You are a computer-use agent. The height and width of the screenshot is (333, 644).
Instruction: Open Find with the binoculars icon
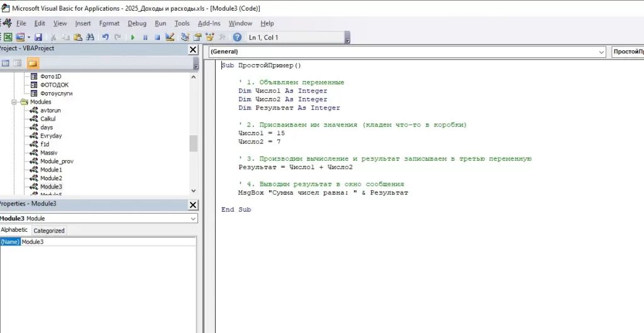tap(91, 37)
